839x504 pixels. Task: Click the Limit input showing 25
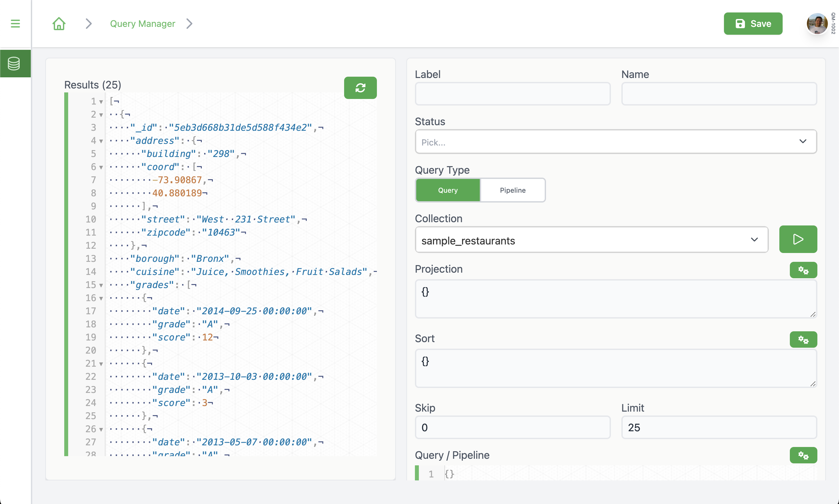click(x=718, y=427)
